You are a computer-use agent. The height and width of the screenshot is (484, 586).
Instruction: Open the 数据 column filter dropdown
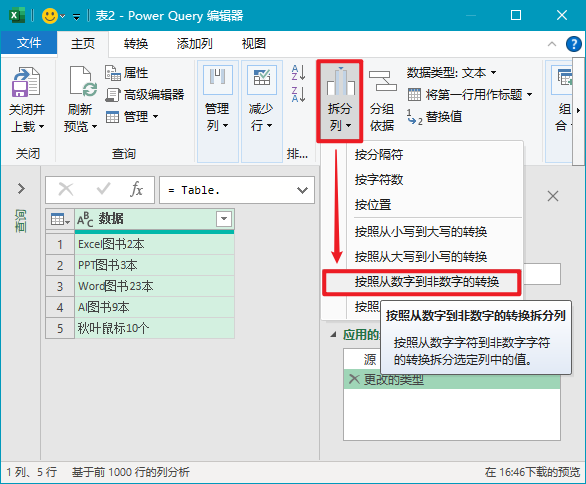[224, 219]
